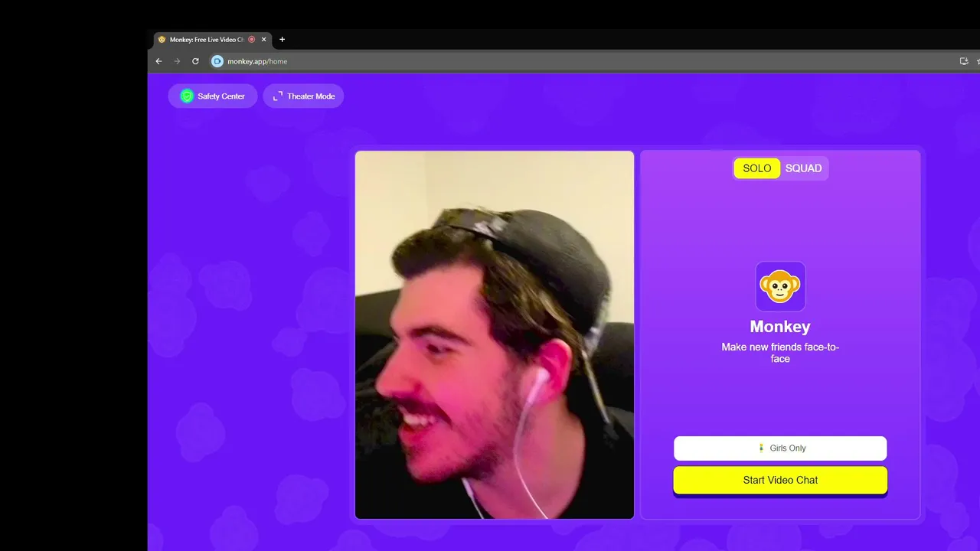Image resolution: width=980 pixels, height=551 pixels.
Task: Open a new browser tab
Action: [282, 39]
